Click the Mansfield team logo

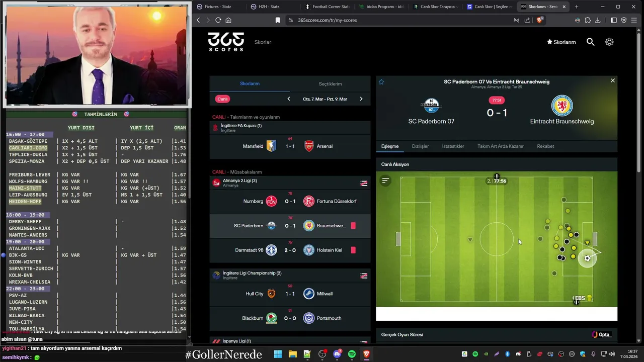coord(271,146)
